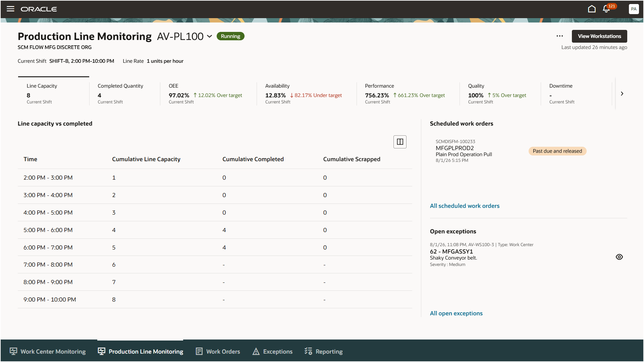Show next KPI metrics with right chevron
Viewport: 644px width, 362px height.
[x=622, y=94]
